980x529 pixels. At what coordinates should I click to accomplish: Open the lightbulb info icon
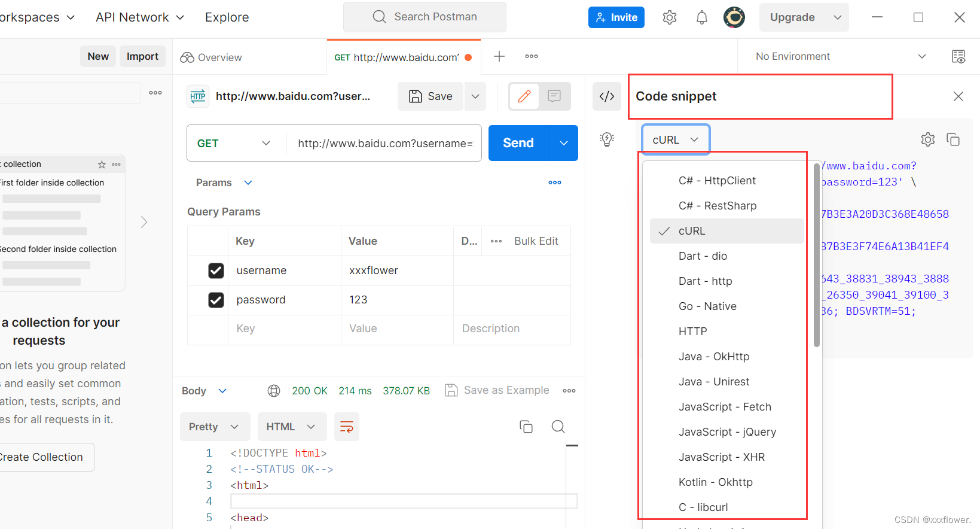[607, 139]
